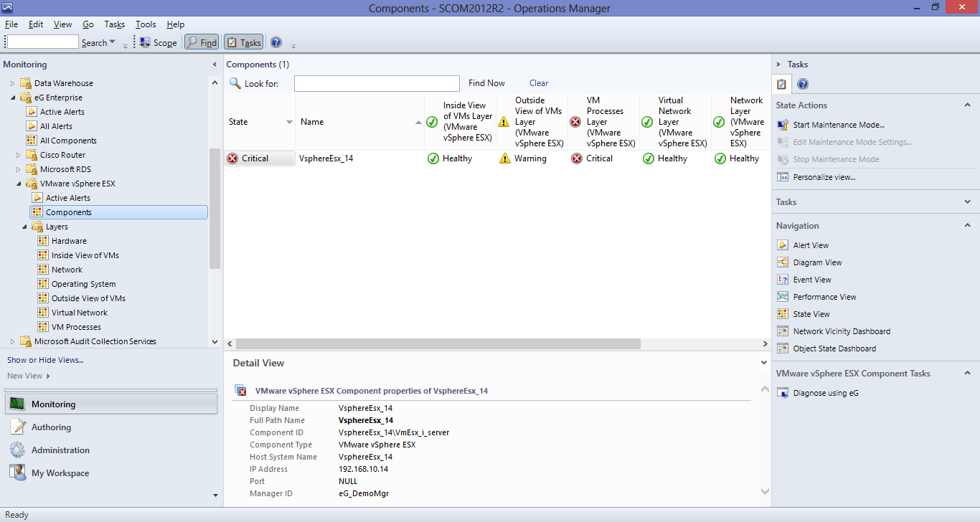Open the Go menu
Image resolution: width=980 pixels, height=522 pixels.
(x=88, y=24)
